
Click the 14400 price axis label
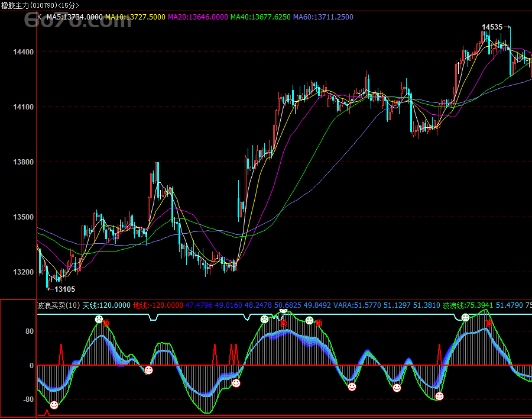[x=24, y=52]
